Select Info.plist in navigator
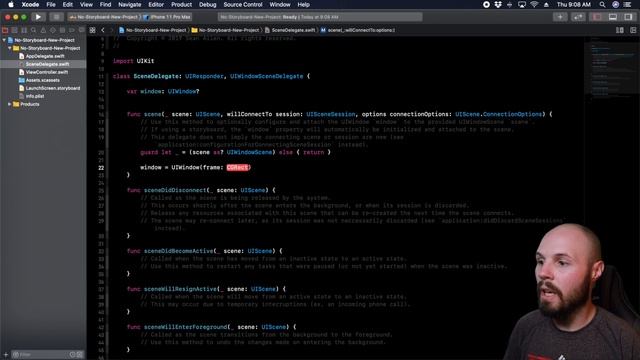This screenshot has width=640, height=360. coord(35,96)
